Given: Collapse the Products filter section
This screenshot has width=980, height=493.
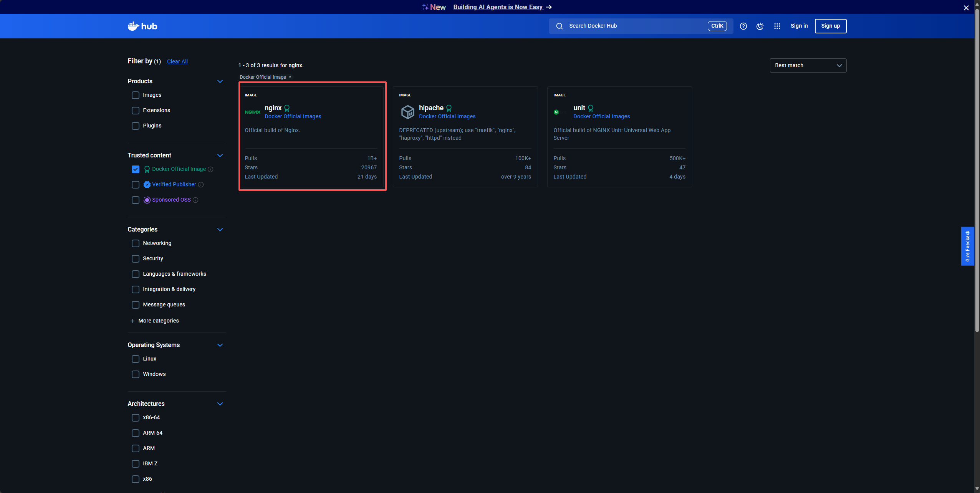Looking at the screenshot, I should click(x=220, y=81).
